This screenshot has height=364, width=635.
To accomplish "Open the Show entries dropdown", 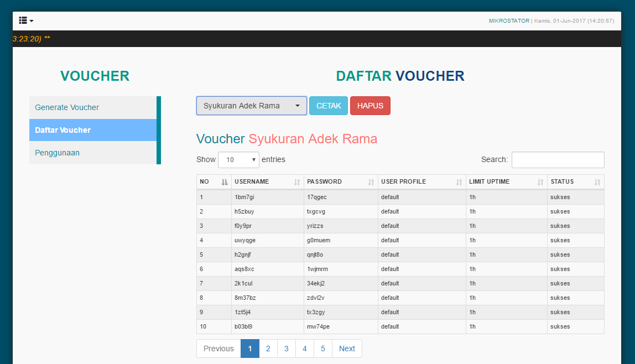I will tap(238, 159).
